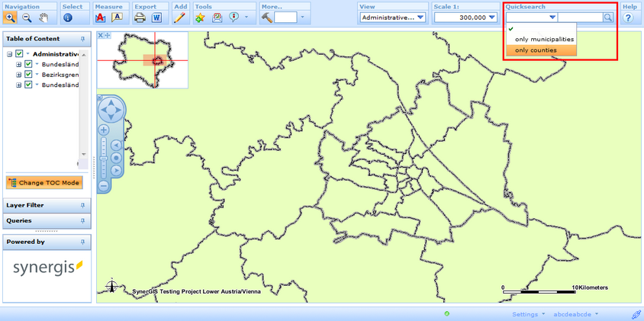Open the Help question mark

[629, 17]
